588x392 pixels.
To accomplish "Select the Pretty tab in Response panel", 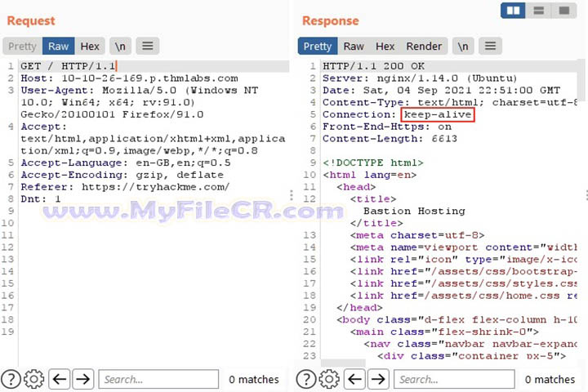I will 318,46.
